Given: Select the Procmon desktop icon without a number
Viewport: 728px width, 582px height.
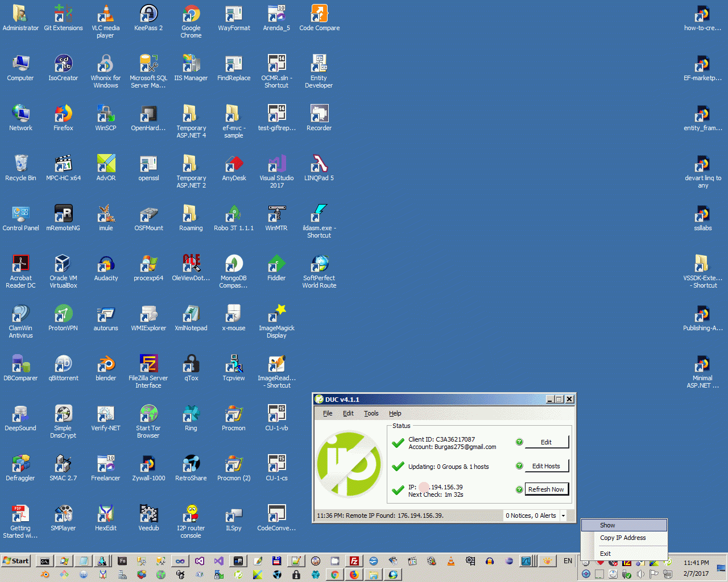Looking at the screenshot, I should pos(234,418).
